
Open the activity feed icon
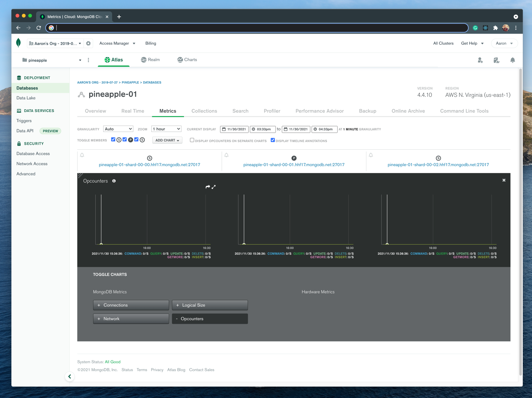pos(497,60)
